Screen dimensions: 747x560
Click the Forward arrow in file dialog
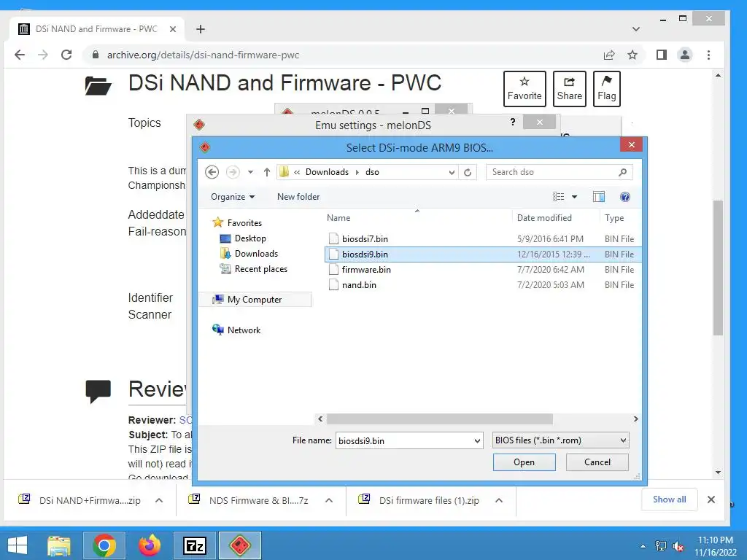pos(233,172)
